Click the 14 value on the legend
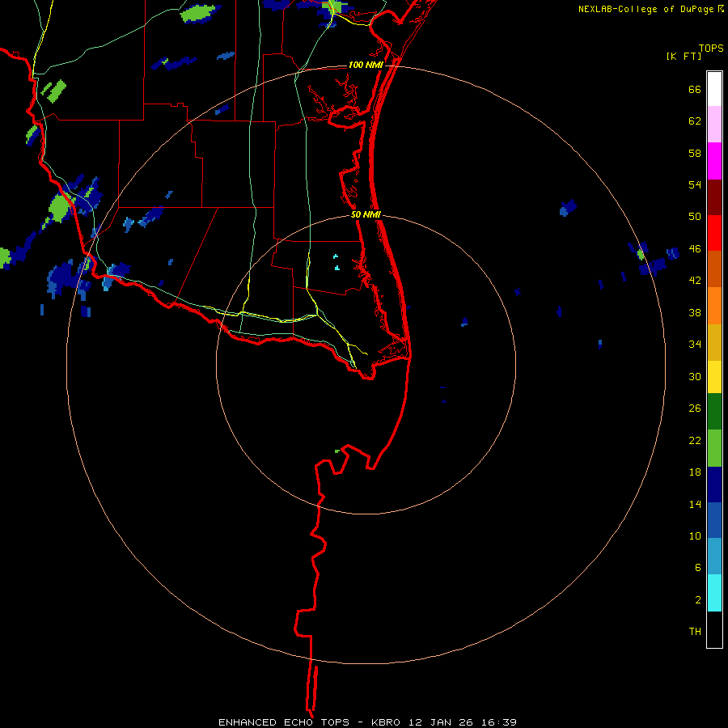This screenshot has height=728, width=728. tap(695, 504)
